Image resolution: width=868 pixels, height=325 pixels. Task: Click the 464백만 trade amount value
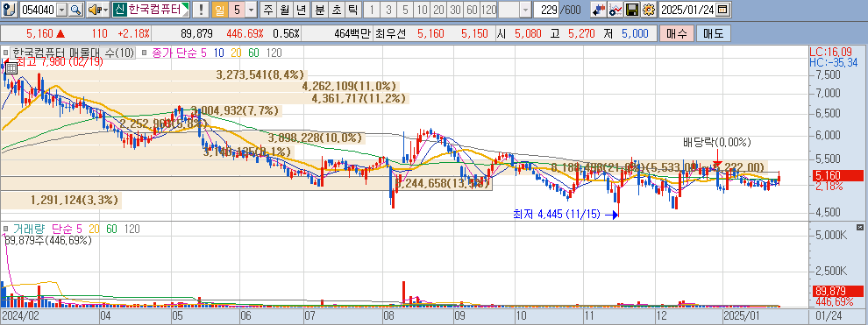click(352, 33)
